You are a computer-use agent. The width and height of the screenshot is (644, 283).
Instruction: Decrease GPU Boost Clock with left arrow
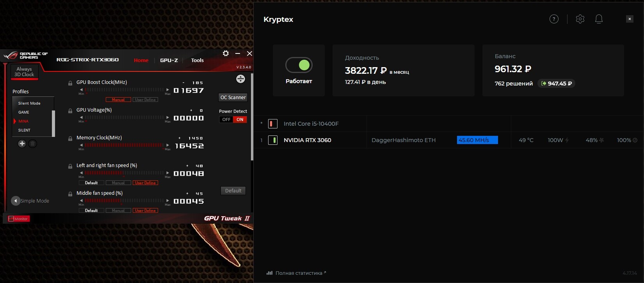pos(81,90)
